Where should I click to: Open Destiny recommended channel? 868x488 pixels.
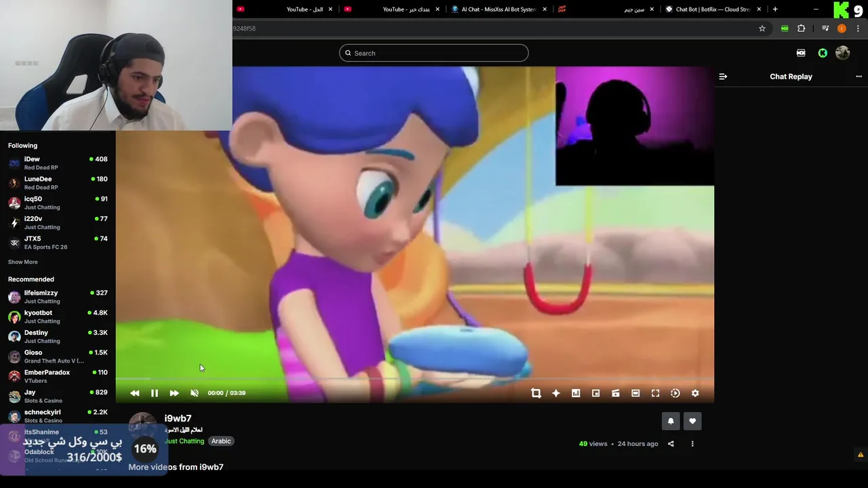tap(58, 336)
